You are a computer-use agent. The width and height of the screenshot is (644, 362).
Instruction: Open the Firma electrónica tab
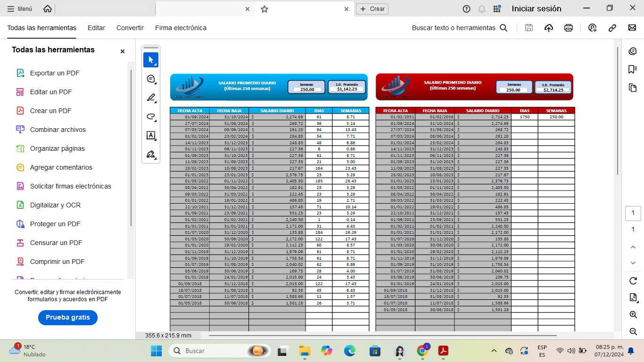[181, 28]
